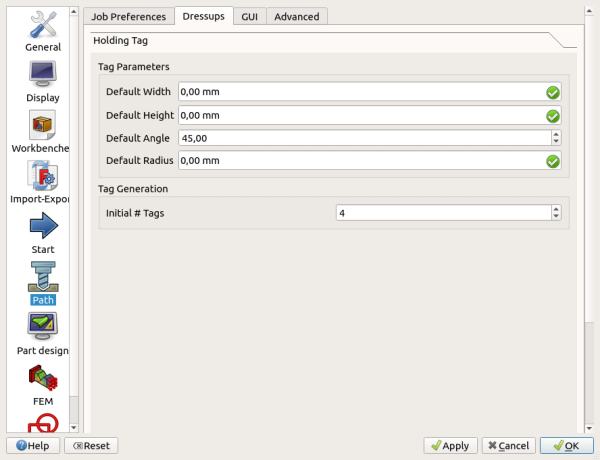
Task: Click the Default Radius green checkmark
Action: [553, 161]
